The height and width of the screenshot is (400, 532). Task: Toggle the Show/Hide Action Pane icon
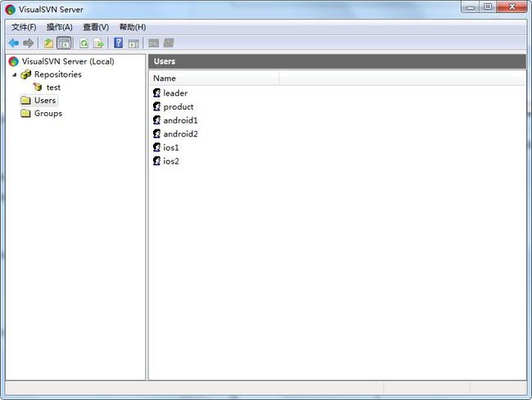tap(133, 43)
